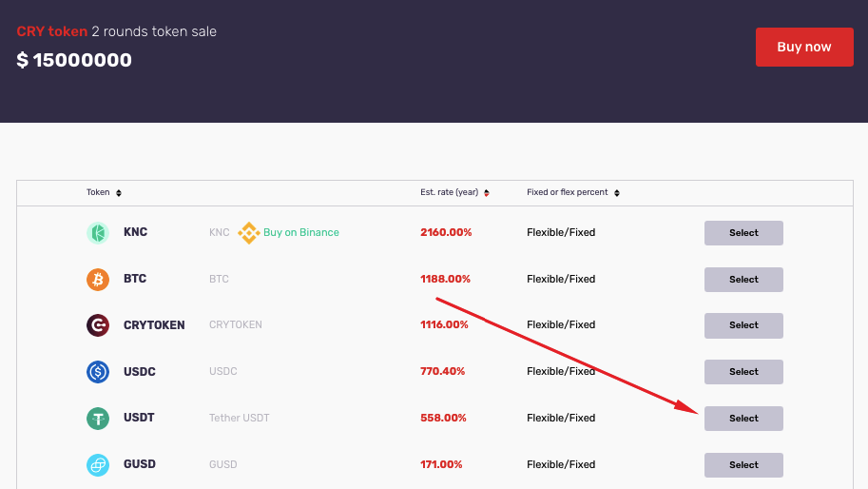Click the KNC 2160.00% rate value

[x=446, y=232]
